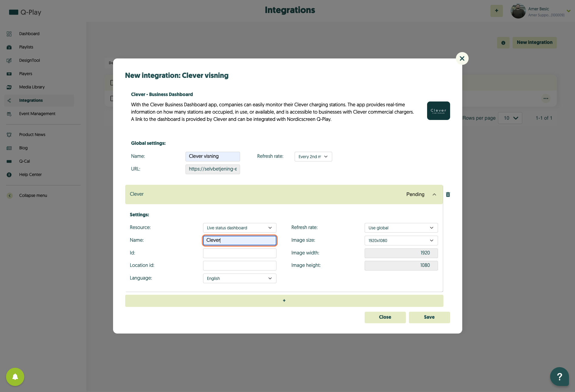This screenshot has height=392, width=575.
Task: Open the help question mark widget
Action: (x=560, y=377)
